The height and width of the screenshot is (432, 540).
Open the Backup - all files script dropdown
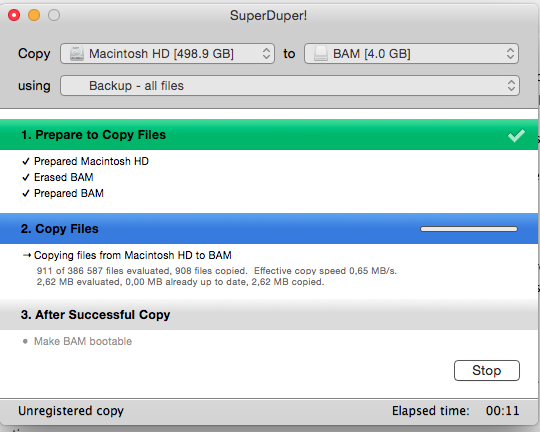pos(290,86)
